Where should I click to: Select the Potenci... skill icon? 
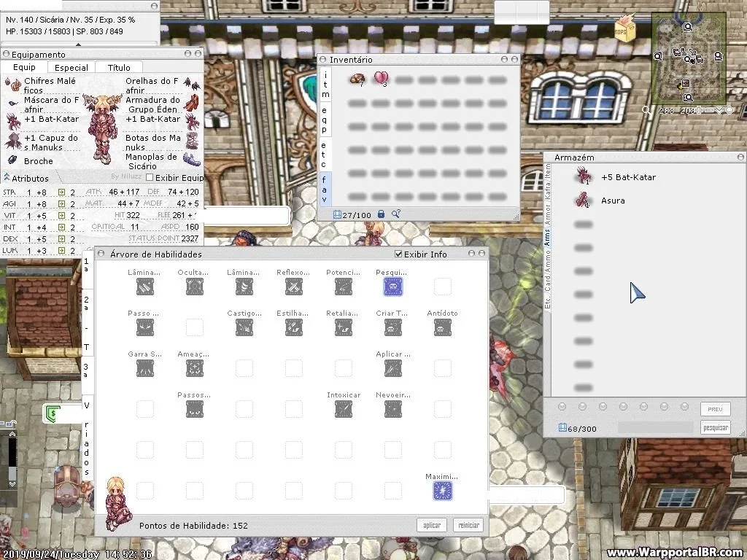pos(344,287)
